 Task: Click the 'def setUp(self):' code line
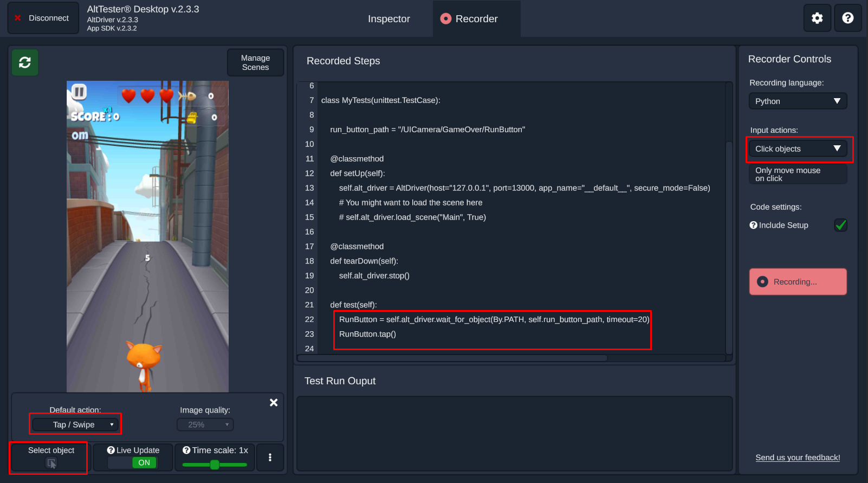coord(358,173)
